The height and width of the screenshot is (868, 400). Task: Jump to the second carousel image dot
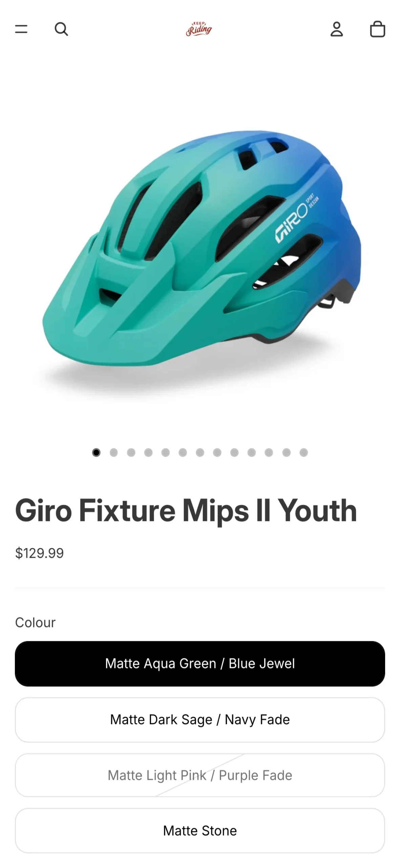(113, 453)
